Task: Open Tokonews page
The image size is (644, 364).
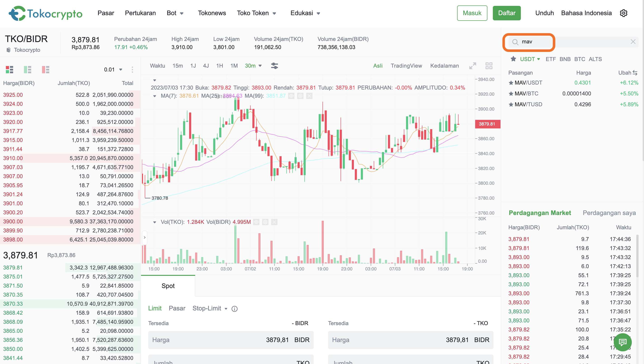Action: pos(212,13)
